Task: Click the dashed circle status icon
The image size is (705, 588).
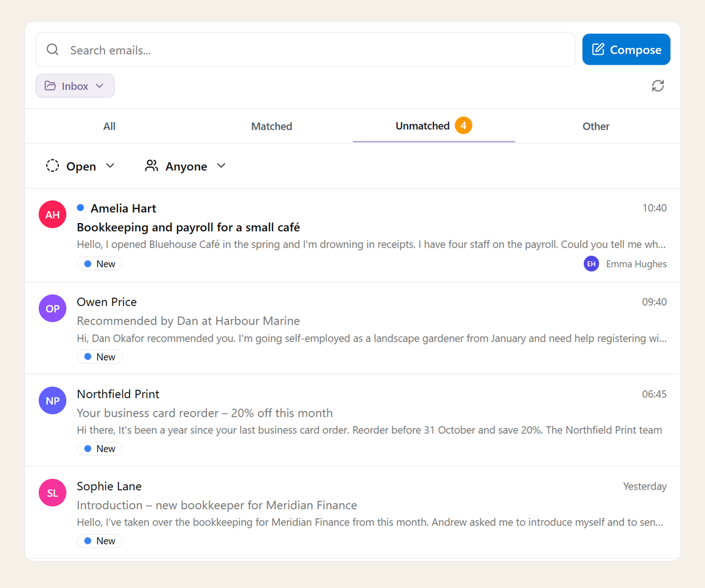Action: [52, 165]
